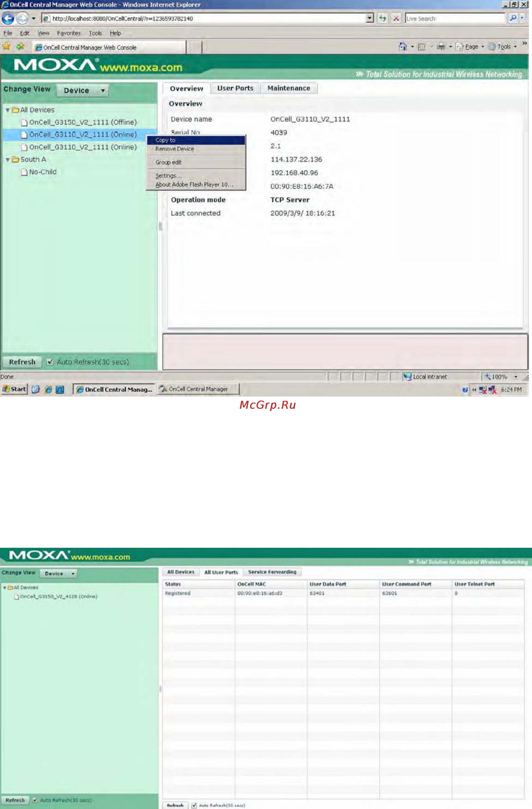Open the Favorites menu
Viewport: 532px width, 809px height.
(69, 33)
